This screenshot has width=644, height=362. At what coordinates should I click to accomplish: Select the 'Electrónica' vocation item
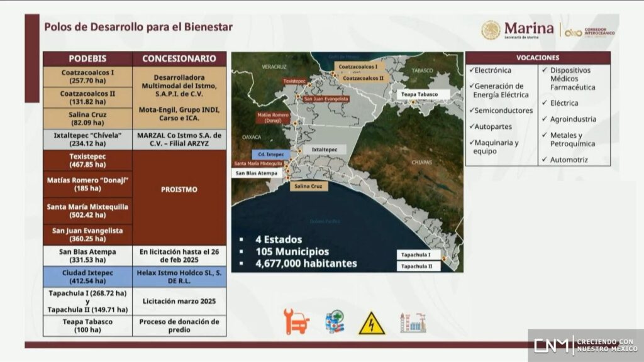(x=491, y=70)
